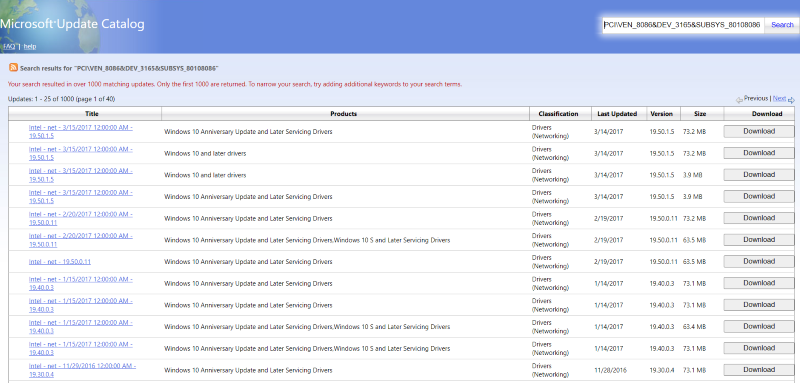Click the 'Updates: 1 - 25 of 1000' text
The width and height of the screenshot is (800, 383).
61,99
